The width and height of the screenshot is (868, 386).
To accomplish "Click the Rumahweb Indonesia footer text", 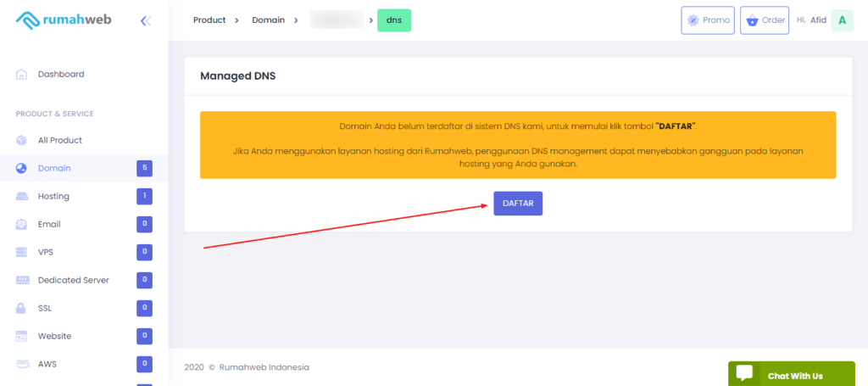I will point(264,367).
